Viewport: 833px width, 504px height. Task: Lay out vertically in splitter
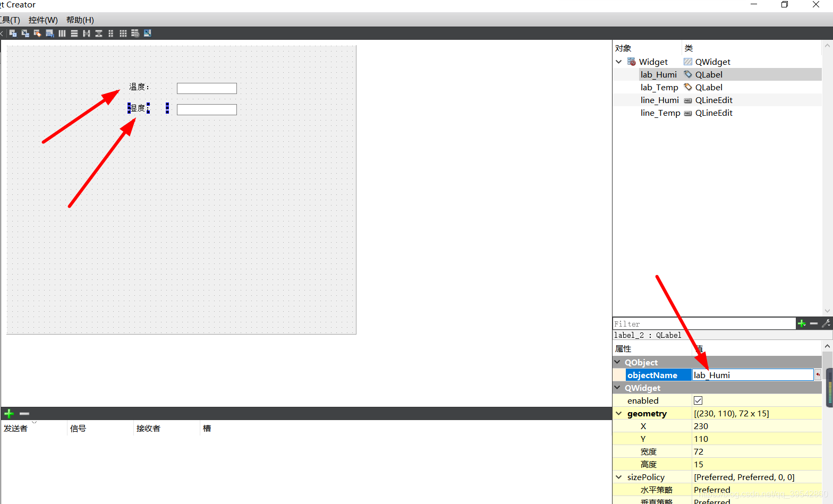pos(99,33)
